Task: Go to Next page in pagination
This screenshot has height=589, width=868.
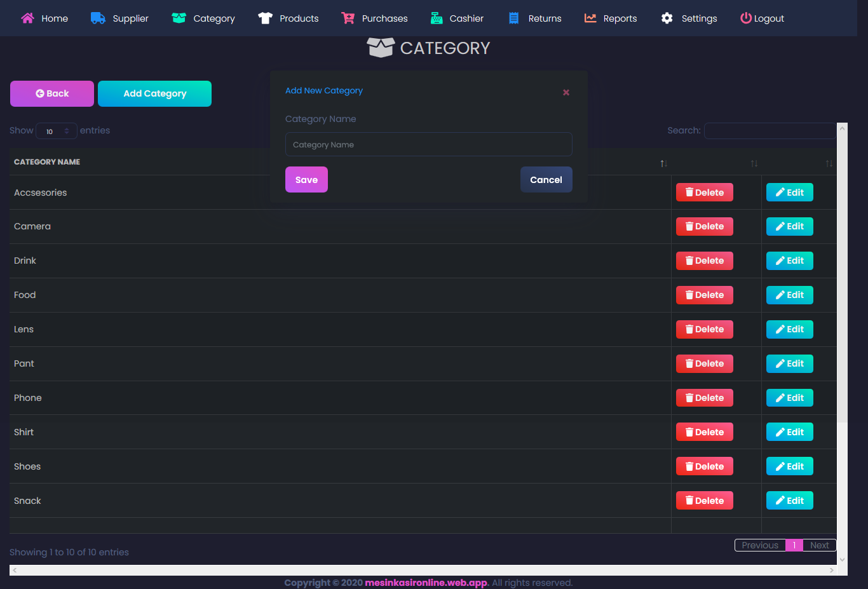Action: [820, 545]
